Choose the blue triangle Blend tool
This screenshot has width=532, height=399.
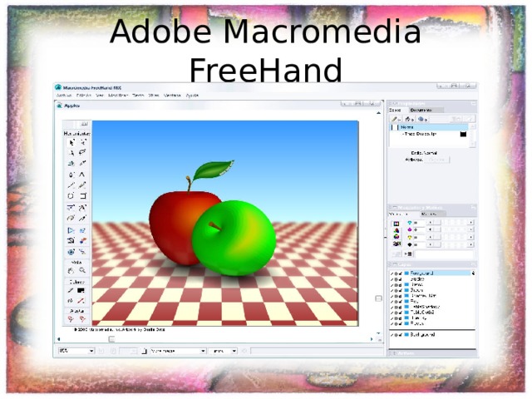point(71,230)
